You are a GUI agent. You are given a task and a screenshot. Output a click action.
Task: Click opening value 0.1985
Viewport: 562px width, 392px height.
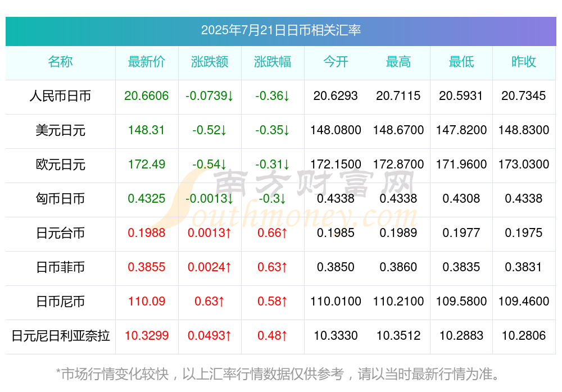coord(336,233)
